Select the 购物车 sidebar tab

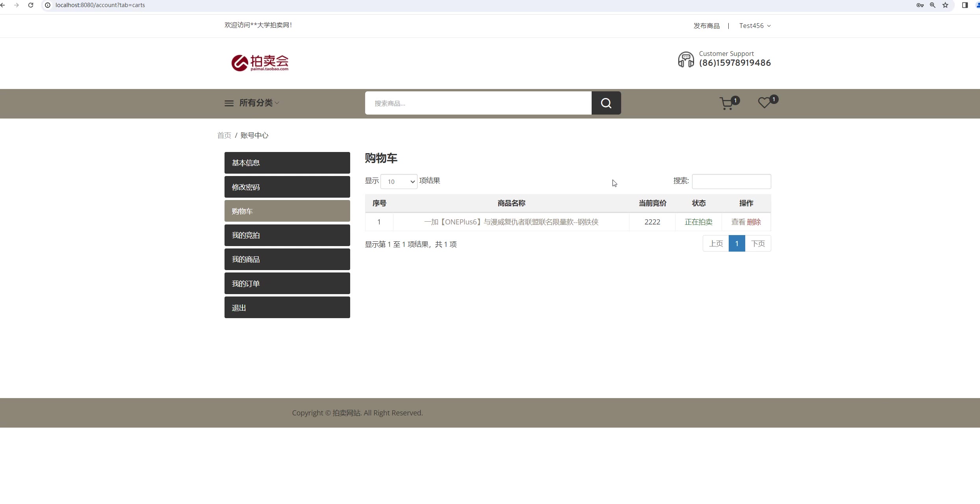287,211
